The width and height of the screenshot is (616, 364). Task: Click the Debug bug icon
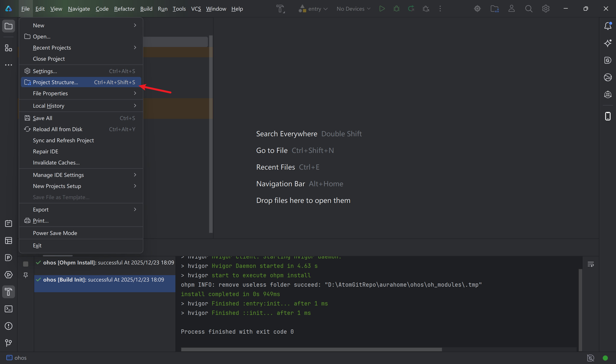tap(396, 9)
